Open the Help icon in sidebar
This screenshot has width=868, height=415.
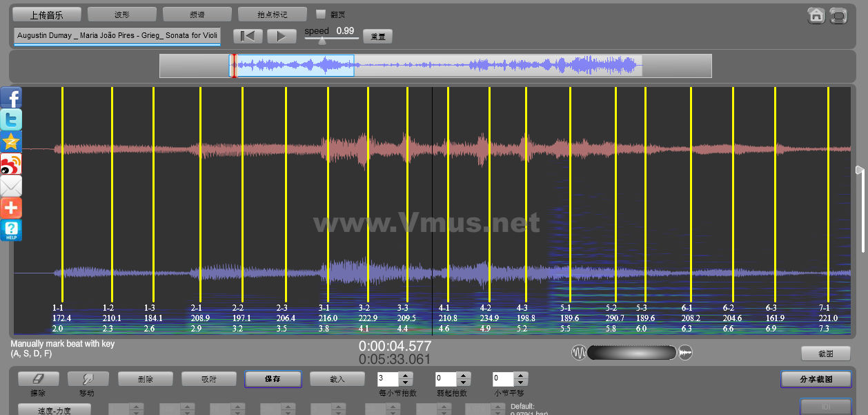[11, 230]
